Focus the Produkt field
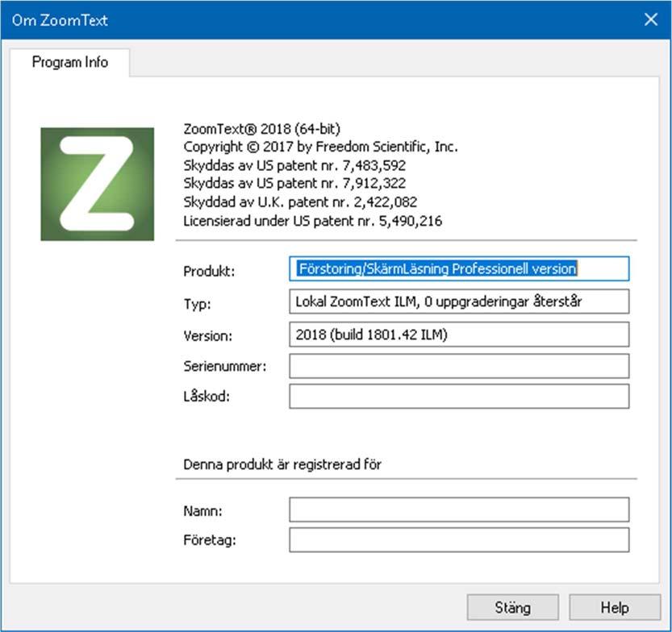 pos(459,269)
